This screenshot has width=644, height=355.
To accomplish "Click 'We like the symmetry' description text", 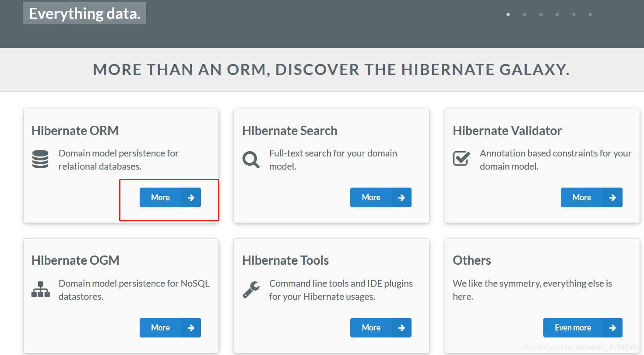I will (x=532, y=290).
